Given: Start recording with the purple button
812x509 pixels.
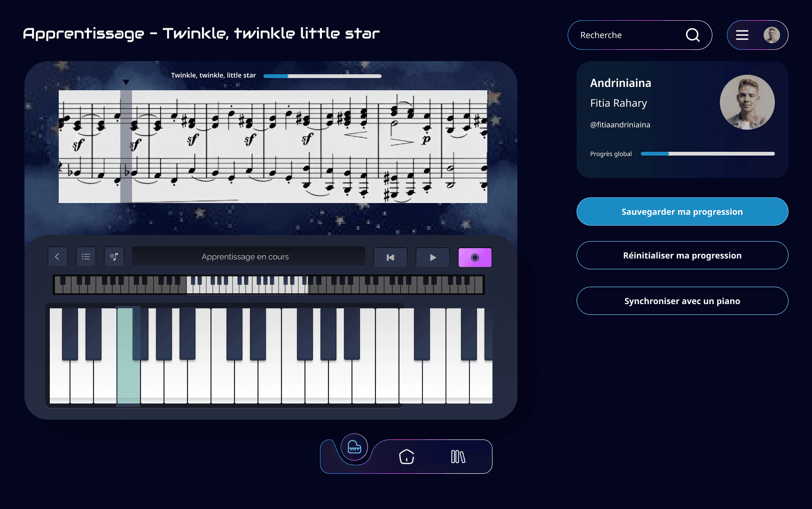Looking at the screenshot, I should pyautogui.click(x=475, y=258).
